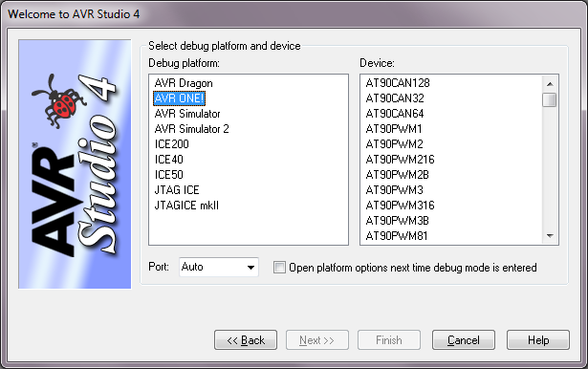Choose AVR Simulator platform
Image resolution: width=588 pixels, height=369 pixels.
point(187,114)
